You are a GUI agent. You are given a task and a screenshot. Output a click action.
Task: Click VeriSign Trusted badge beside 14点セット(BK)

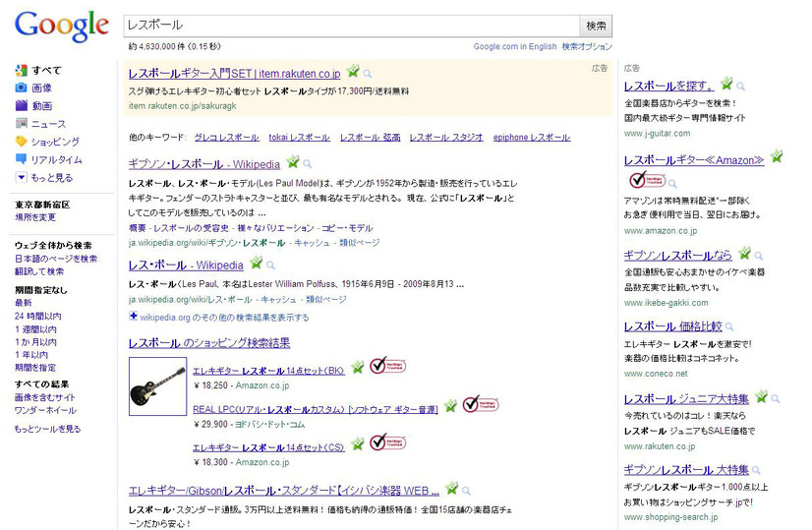pos(387,366)
